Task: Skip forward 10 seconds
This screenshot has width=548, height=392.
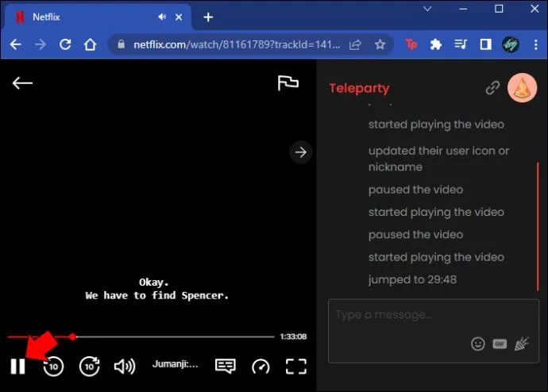Action: [90, 366]
